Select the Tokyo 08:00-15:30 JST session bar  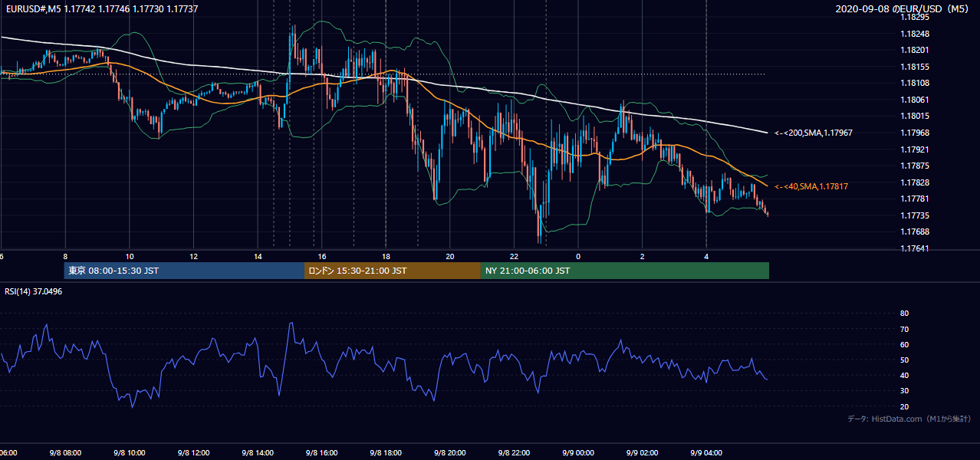[x=184, y=271]
